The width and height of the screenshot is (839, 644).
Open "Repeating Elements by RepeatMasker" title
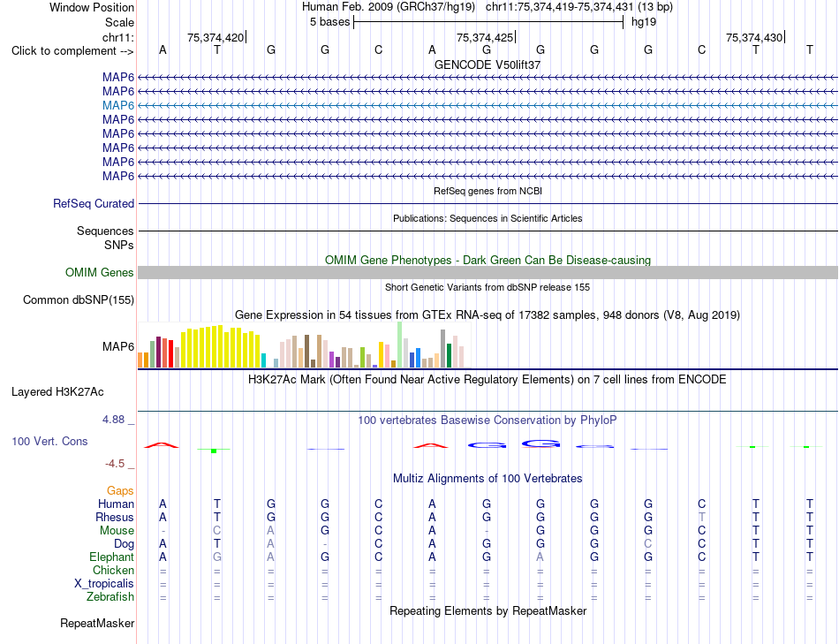(x=488, y=611)
